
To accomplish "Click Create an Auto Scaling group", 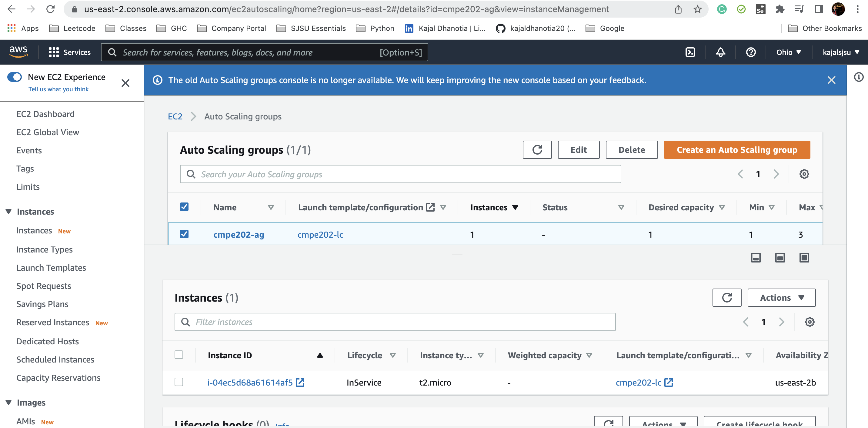I will point(736,150).
